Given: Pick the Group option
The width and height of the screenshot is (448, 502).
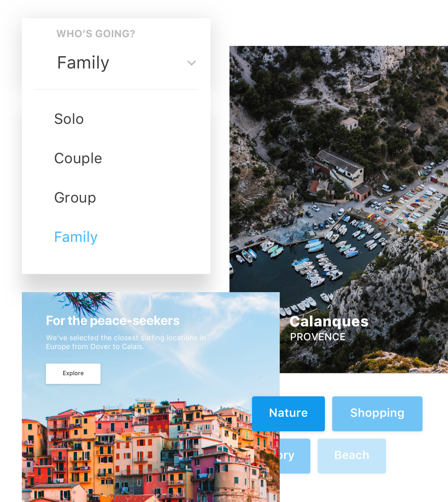Looking at the screenshot, I should point(75,198).
